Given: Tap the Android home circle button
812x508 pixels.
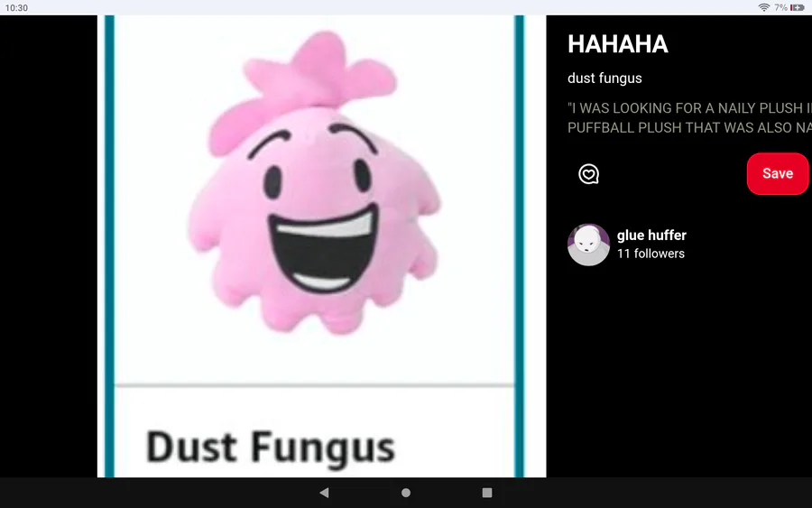Looking at the screenshot, I should [406, 493].
